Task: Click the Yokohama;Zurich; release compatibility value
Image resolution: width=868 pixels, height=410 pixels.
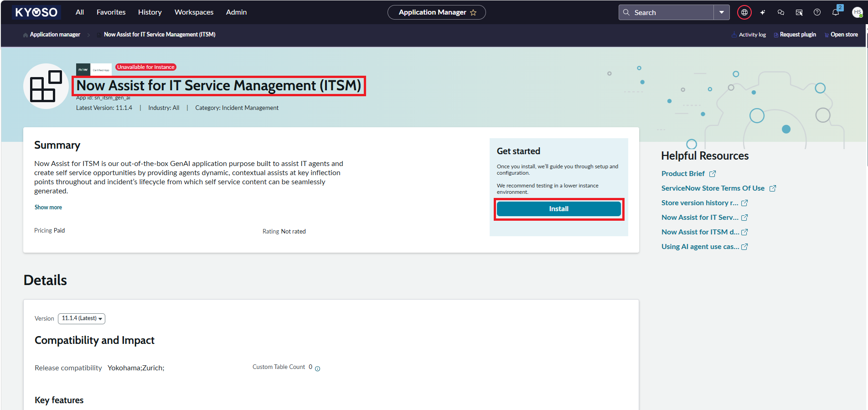Action: (136, 368)
